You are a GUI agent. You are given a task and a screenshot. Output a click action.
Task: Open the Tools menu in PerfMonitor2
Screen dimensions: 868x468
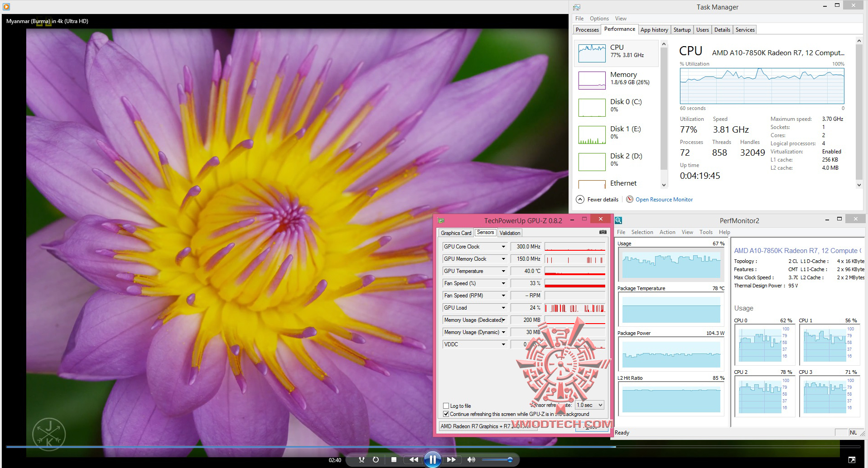click(x=706, y=232)
